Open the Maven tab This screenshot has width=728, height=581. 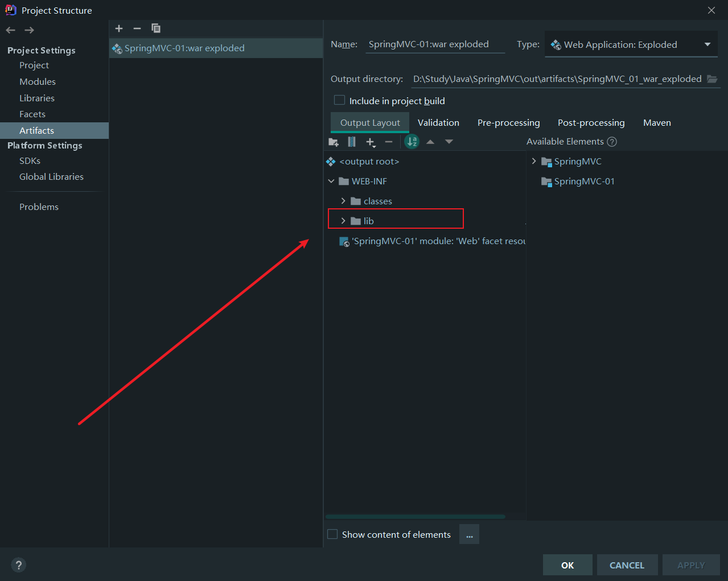(x=657, y=123)
